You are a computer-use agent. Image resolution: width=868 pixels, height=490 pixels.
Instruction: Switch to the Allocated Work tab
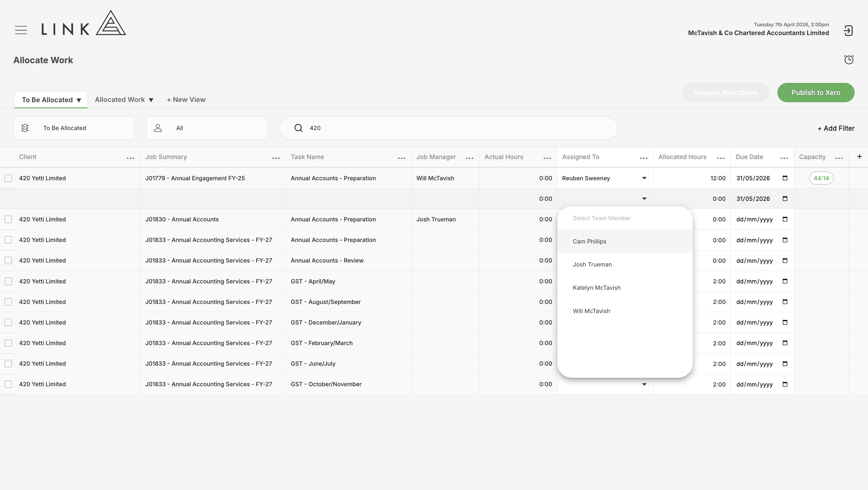point(124,100)
